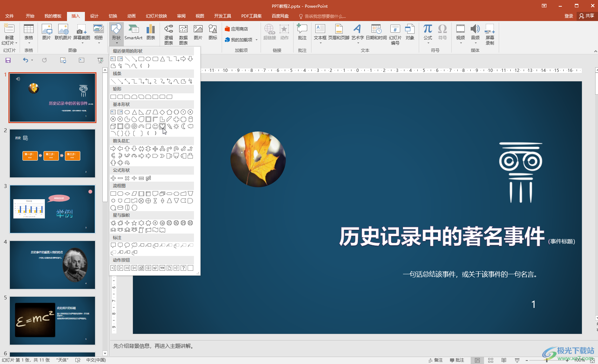Select slide 3 thumbnail with chart
The height and width of the screenshot is (364, 598).
pyautogui.click(x=52, y=209)
